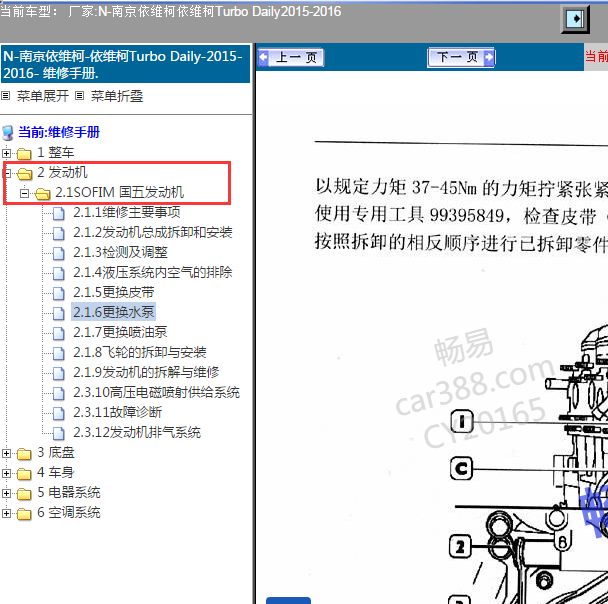Open 2.1.4液压系统内空气的排除

pyautogui.click(x=153, y=272)
